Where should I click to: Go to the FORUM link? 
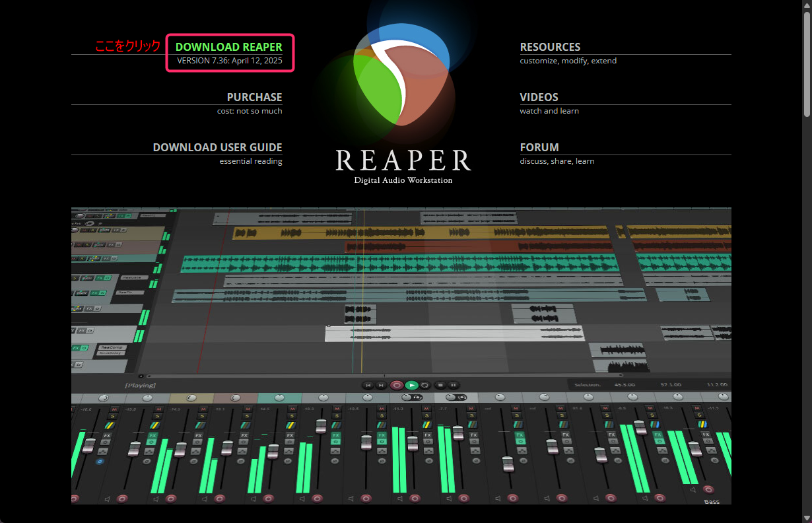[539, 147]
